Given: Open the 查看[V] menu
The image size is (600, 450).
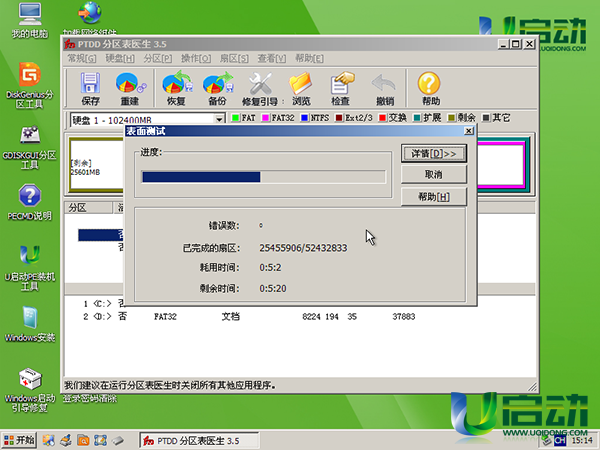Looking at the screenshot, I should pos(271,59).
